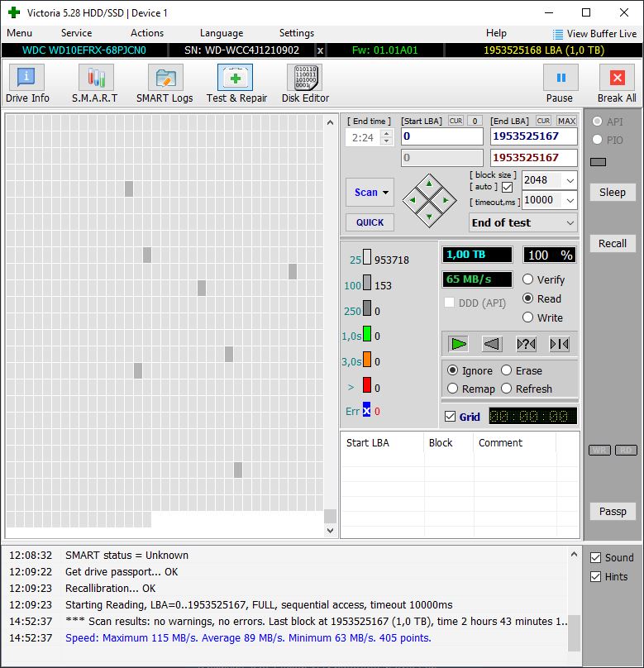Select the Ignore radio button
The height and width of the screenshot is (668, 644).
coord(453,370)
